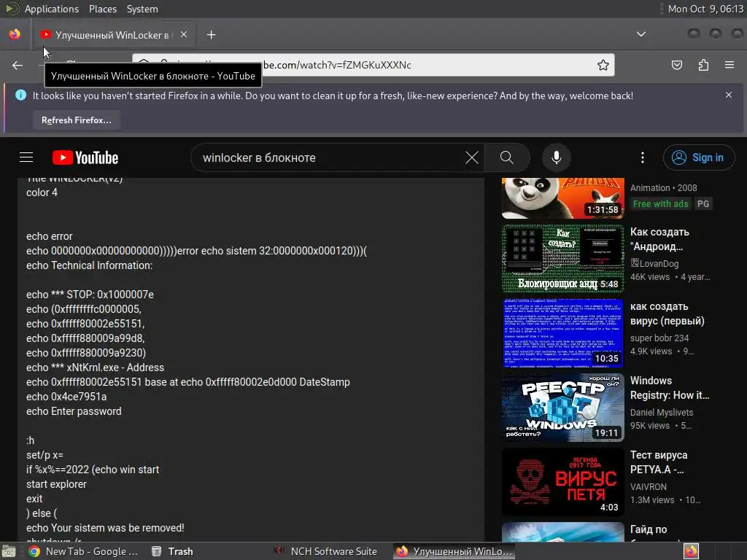The height and width of the screenshot is (560, 747).
Task: Open the Places menu
Action: click(102, 9)
